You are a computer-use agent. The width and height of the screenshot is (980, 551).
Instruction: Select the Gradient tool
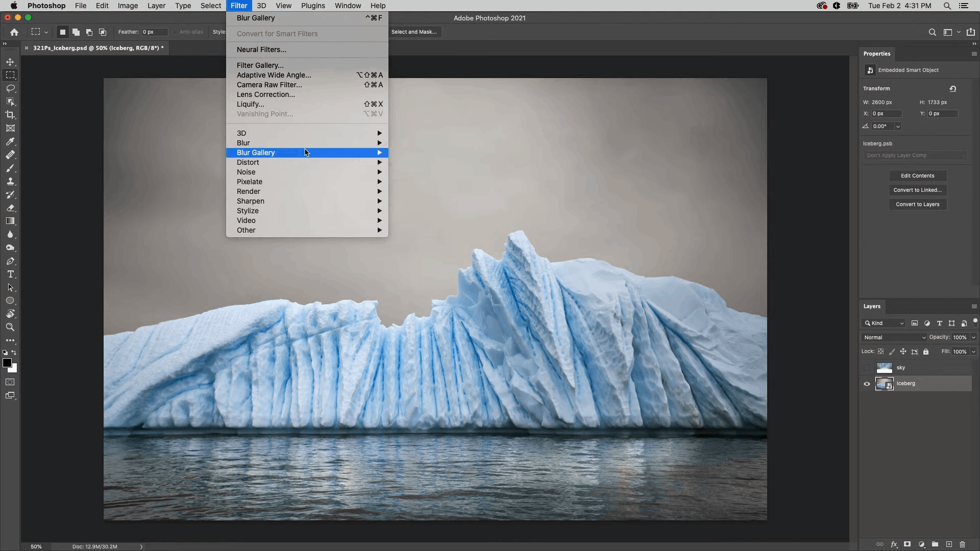coord(10,221)
